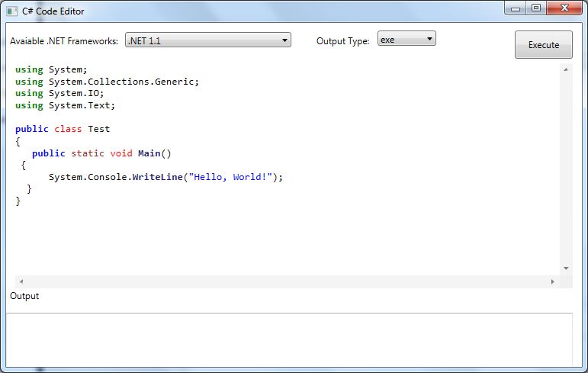The height and width of the screenshot is (373, 588).
Task: Click the 'Output Type:' label
Action: pyautogui.click(x=342, y=41)
